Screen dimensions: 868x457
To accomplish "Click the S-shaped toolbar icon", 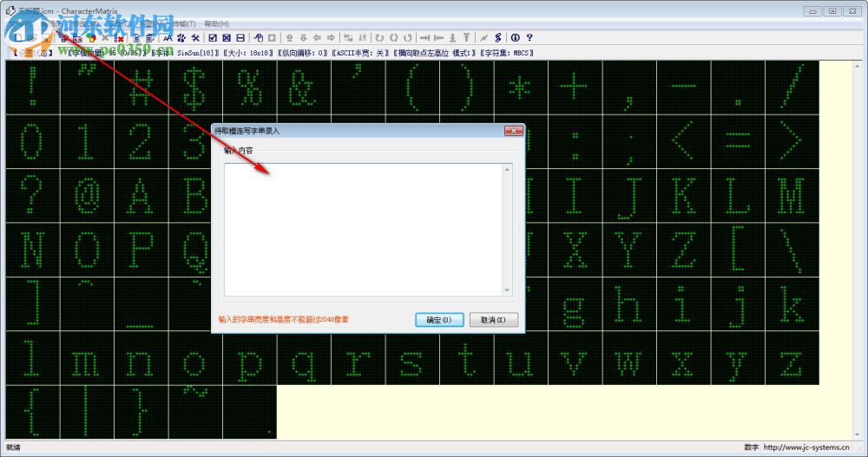I will [497, 37].
